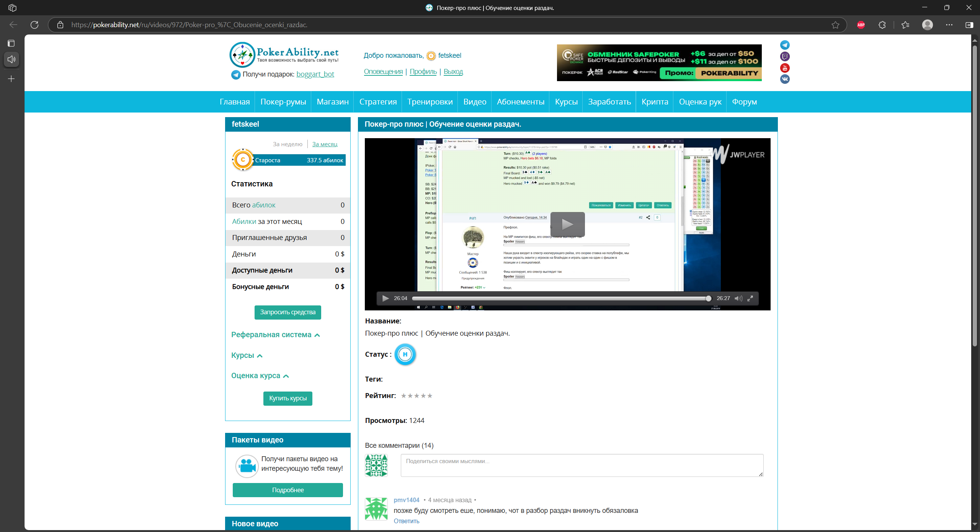This screenshot has height=532, width=980.
Task: Reply to the pmv1404 comment
Action: click(407, 521)
